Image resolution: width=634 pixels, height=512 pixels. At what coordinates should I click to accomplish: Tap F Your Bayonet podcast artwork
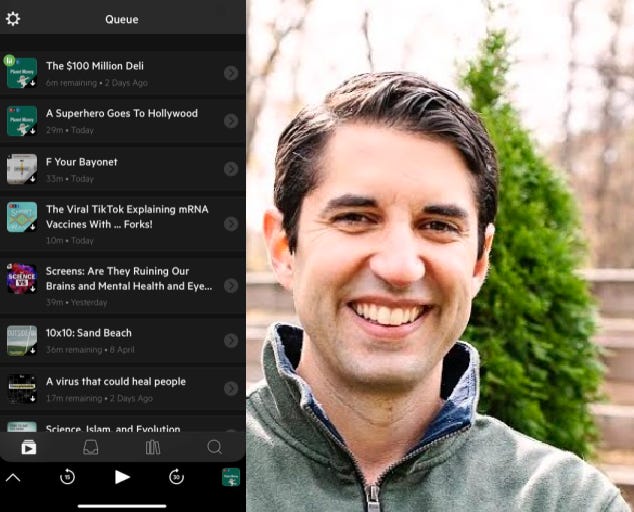(22, 169)
